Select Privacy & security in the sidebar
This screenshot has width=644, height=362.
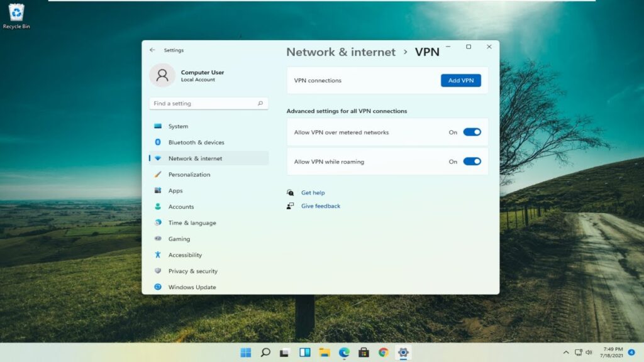(x=192, y=271)
